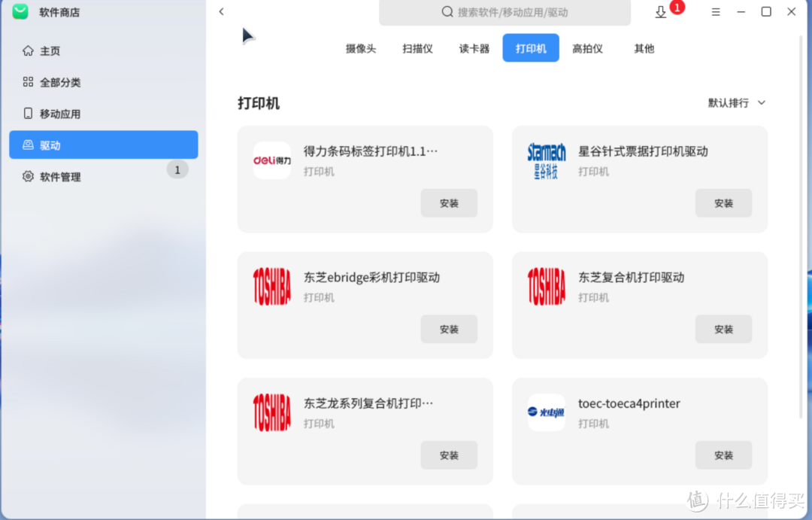Open 移动应用 in the sidebar

[104, 114]
